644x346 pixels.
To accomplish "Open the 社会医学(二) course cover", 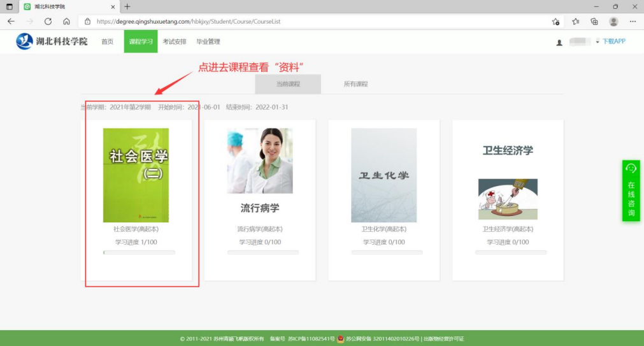I will [x=136, y=175].
